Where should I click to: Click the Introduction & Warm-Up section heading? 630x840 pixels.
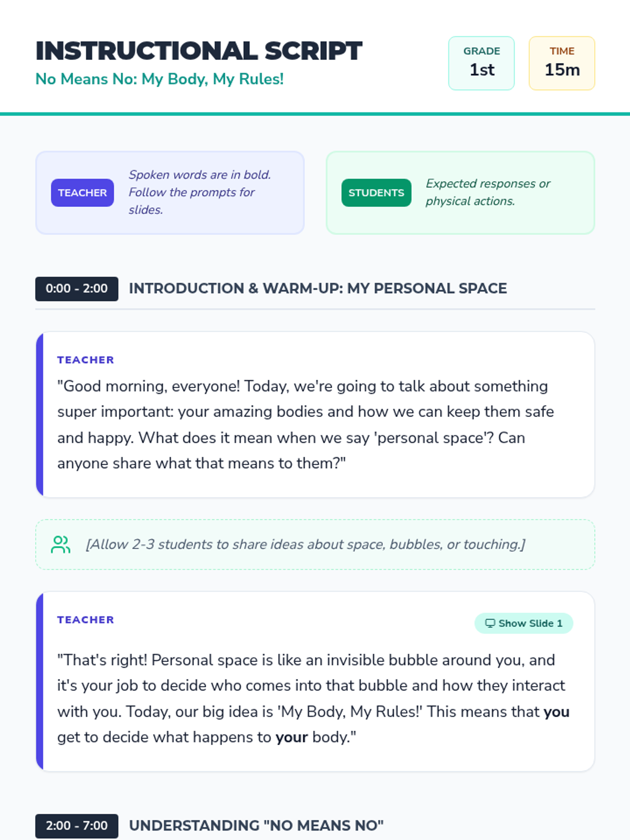click(x=318, y=288)
